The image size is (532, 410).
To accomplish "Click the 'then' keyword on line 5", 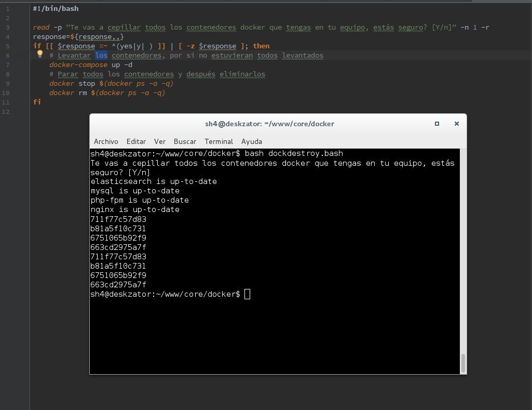I will coord(261,46).
